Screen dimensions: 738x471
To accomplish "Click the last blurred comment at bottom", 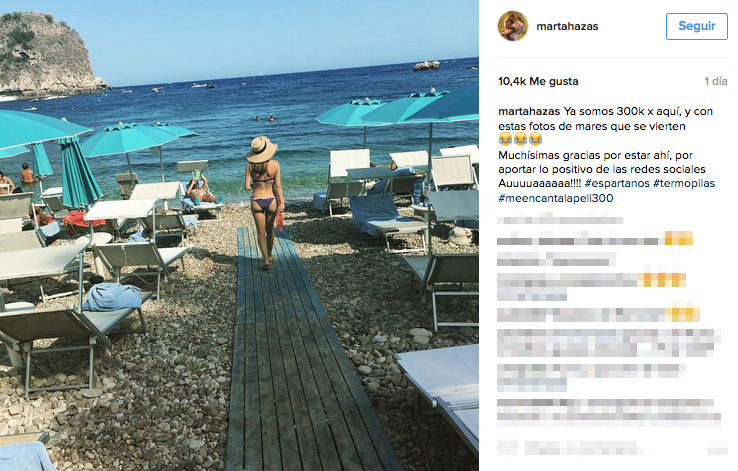I will coord(612,447).
